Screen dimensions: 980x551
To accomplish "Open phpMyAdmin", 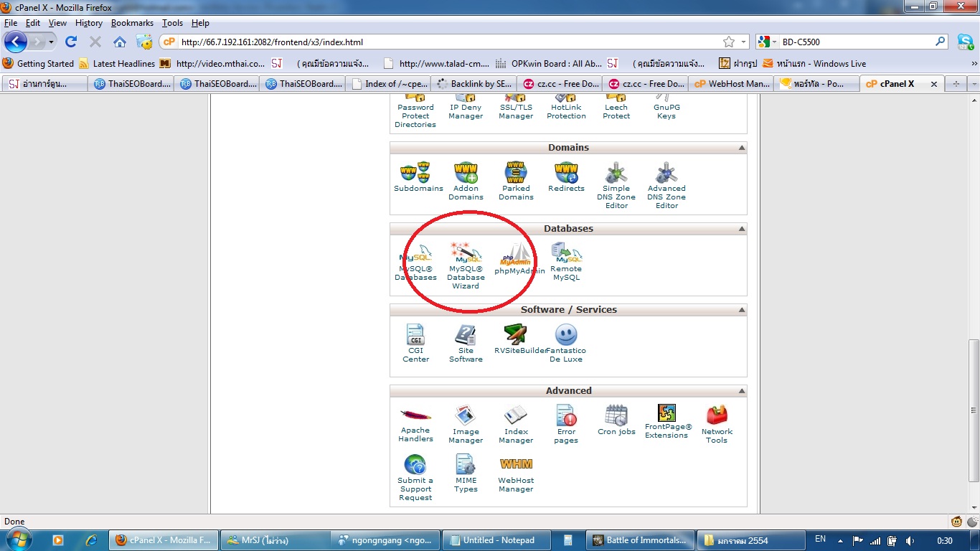I will [519, 259].
